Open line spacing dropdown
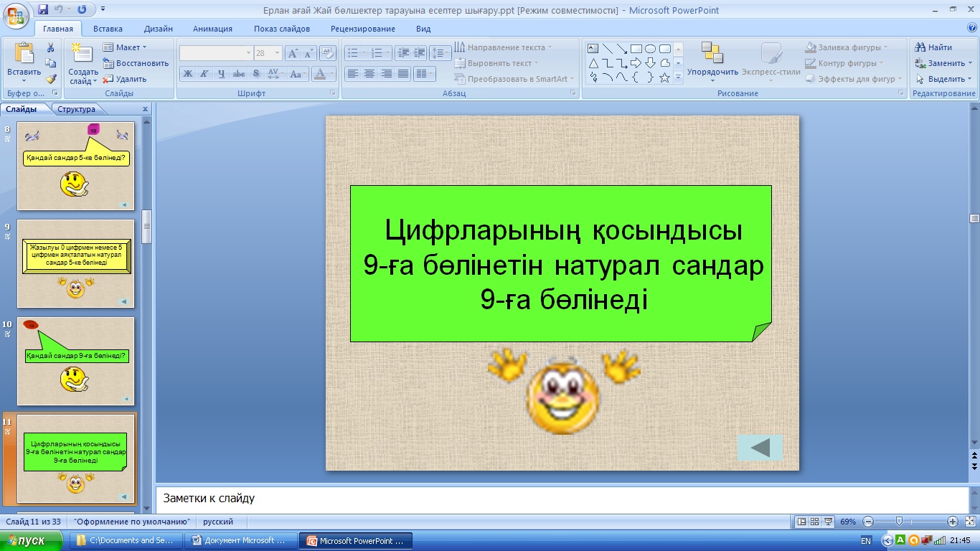 [x=440, y=53]
